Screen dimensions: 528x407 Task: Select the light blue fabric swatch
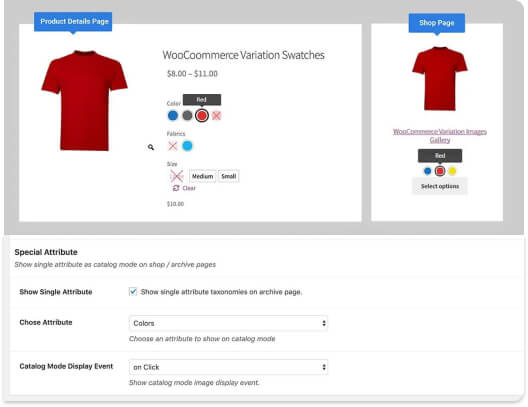pos(187,146)
